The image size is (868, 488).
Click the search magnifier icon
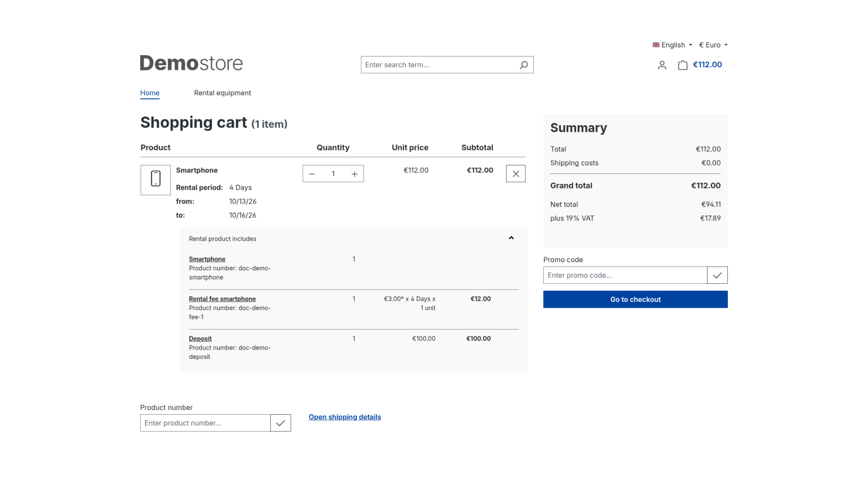[x=524, y=65]
